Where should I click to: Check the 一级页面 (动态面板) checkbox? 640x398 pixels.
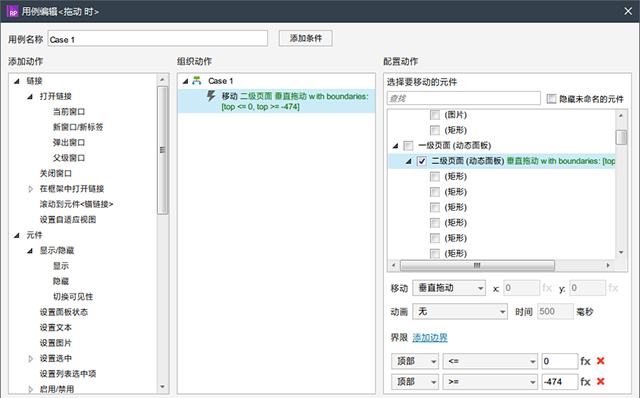pos(408,146)
